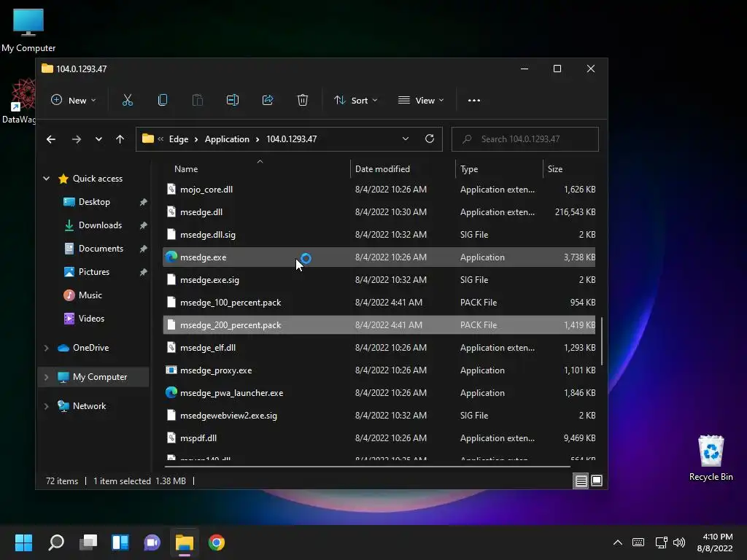
Task: Open Pictures in Quick access
Action: coord(94,272)
